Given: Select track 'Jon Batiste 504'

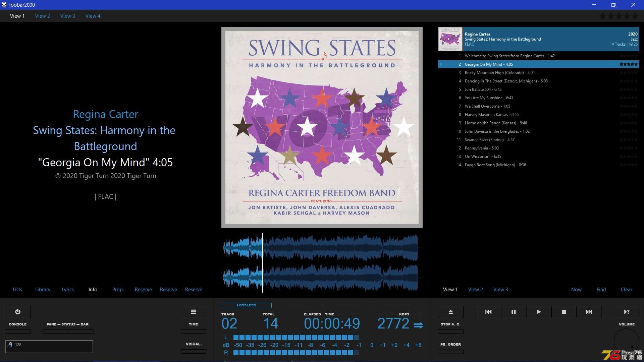Looking at the screenshot, I should tap(539, 89).
